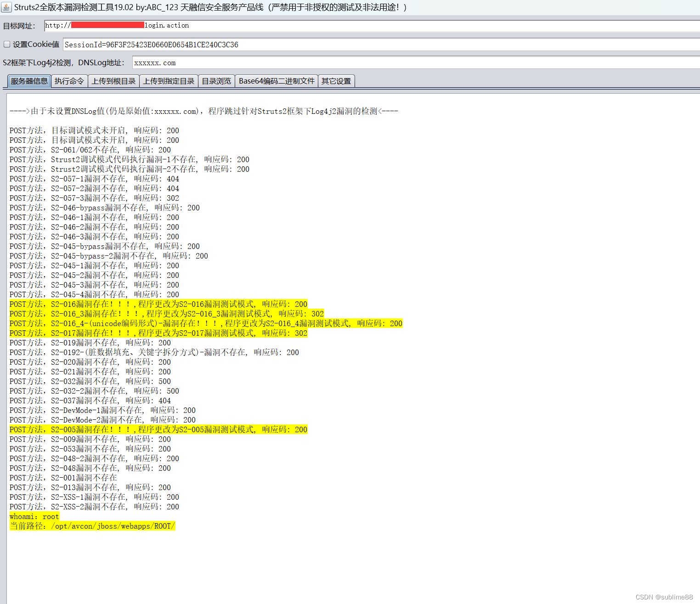
Task: Click the S2-048-2漏洞不存在 line
Action: [94, 458]
